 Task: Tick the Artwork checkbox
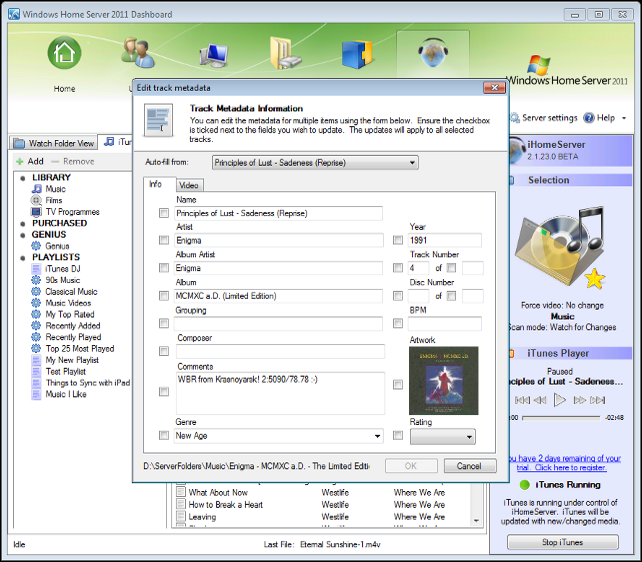point(398,384)
